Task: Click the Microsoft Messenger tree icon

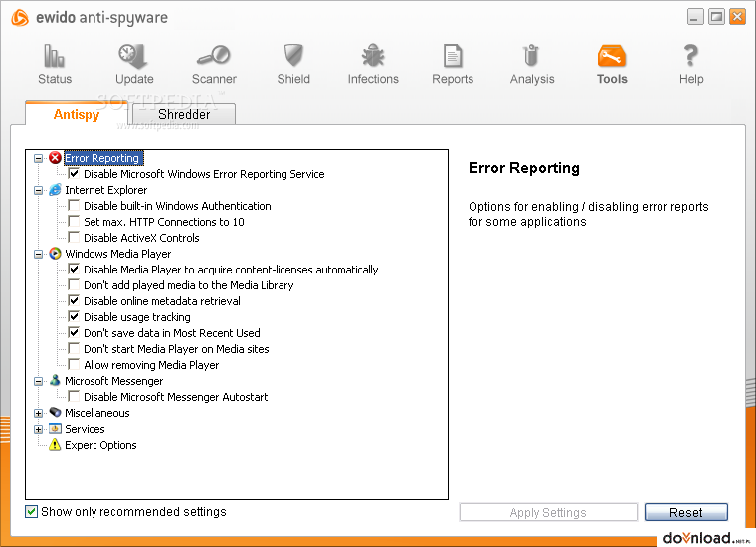Action: coord(55,381)
